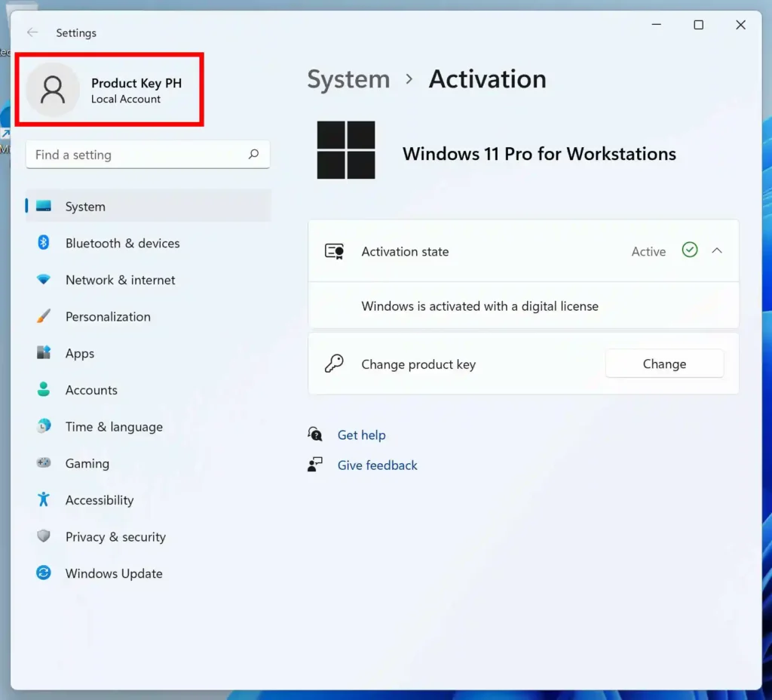Image resolution: width=772 pixels, height=700 pixels.
Task: Click 'Windows is activated with a digital license'
Action: point(480,306)
